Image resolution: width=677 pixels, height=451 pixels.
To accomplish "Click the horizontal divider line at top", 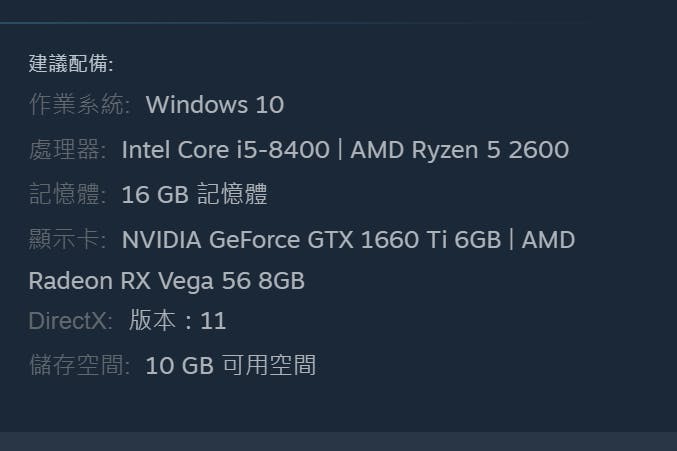I will pos(259,22).
